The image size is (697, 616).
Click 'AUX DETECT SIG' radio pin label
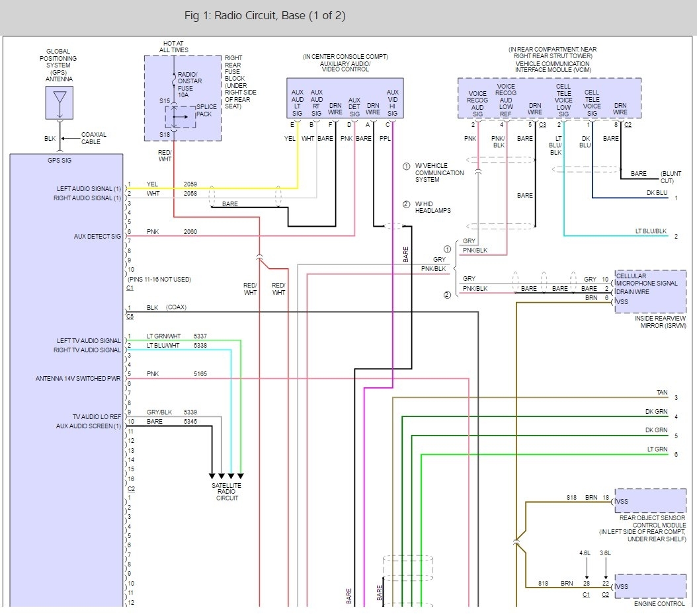click(x=97, y=236)
